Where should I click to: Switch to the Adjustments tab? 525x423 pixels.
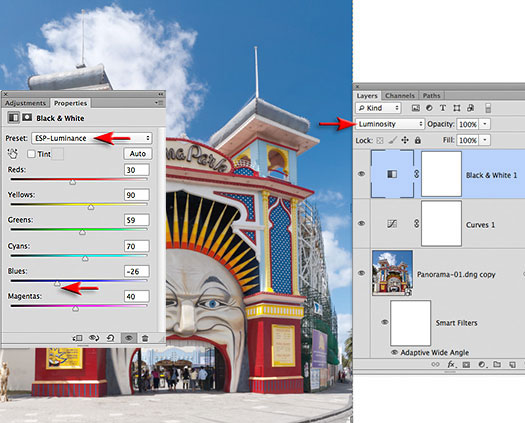25,103
